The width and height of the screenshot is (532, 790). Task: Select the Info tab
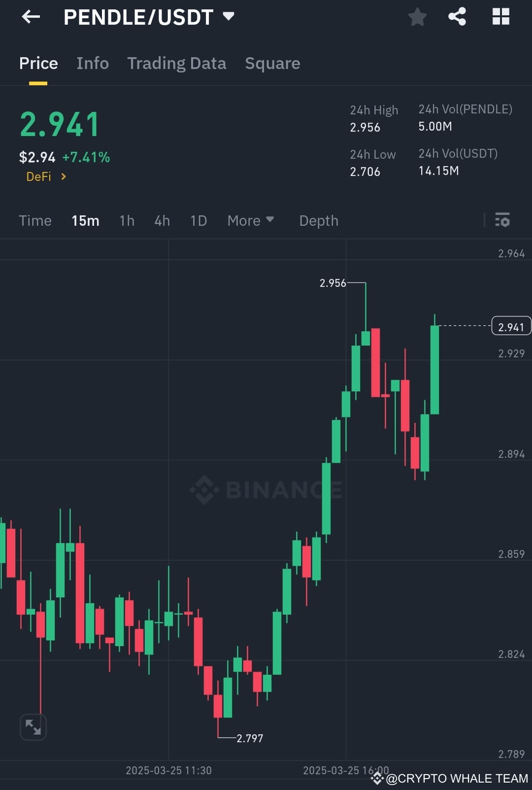tap(92, 63)
